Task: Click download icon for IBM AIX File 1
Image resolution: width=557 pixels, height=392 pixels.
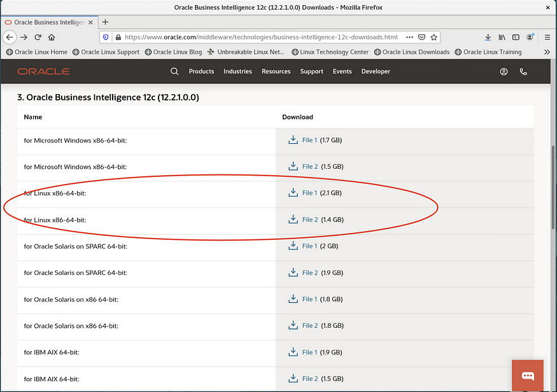Action: point(293,352)
